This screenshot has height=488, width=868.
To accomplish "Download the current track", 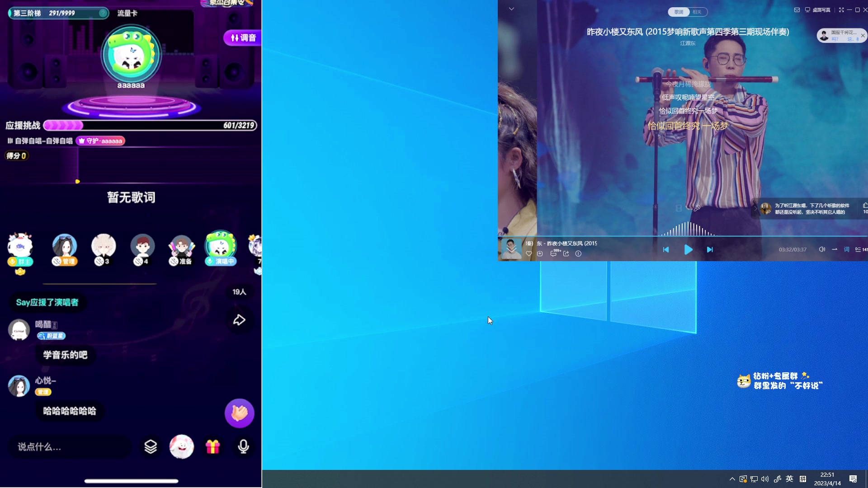I will pyautogui.click(x=540, y=253).
